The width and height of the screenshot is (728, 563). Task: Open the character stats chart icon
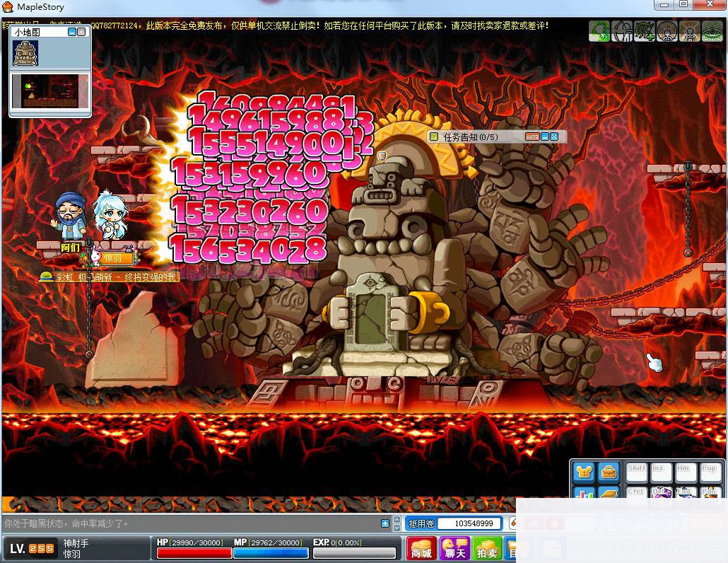(x=584, y=494)
